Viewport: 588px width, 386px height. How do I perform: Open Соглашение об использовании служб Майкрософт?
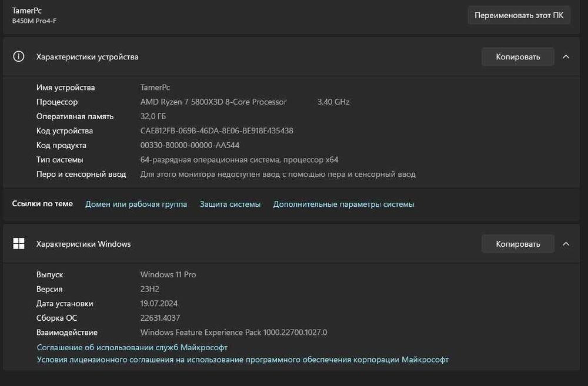132,347
